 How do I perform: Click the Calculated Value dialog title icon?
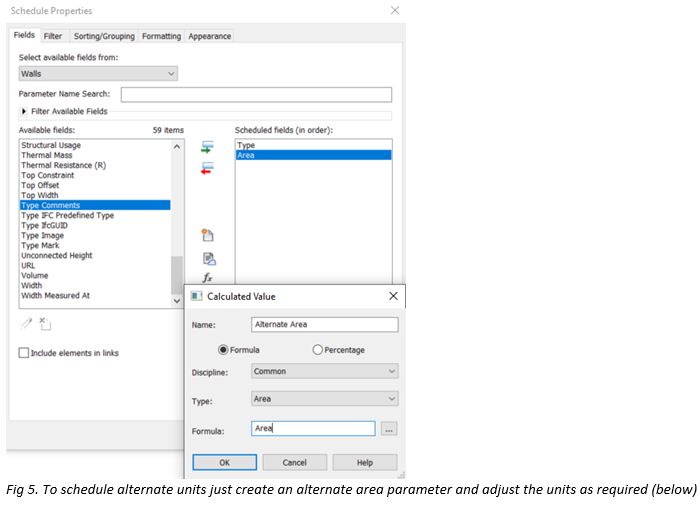196,296
